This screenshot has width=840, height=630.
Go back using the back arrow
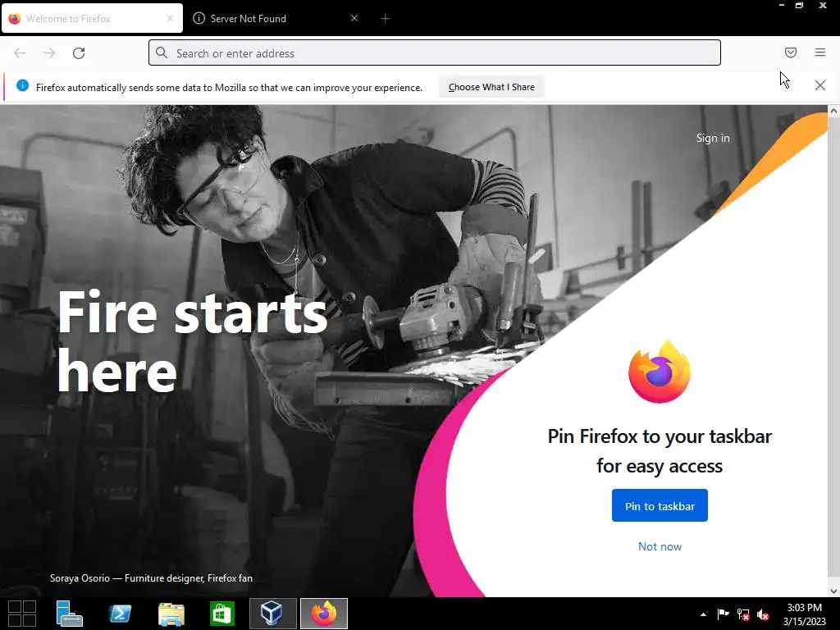[x=20, y=53]
